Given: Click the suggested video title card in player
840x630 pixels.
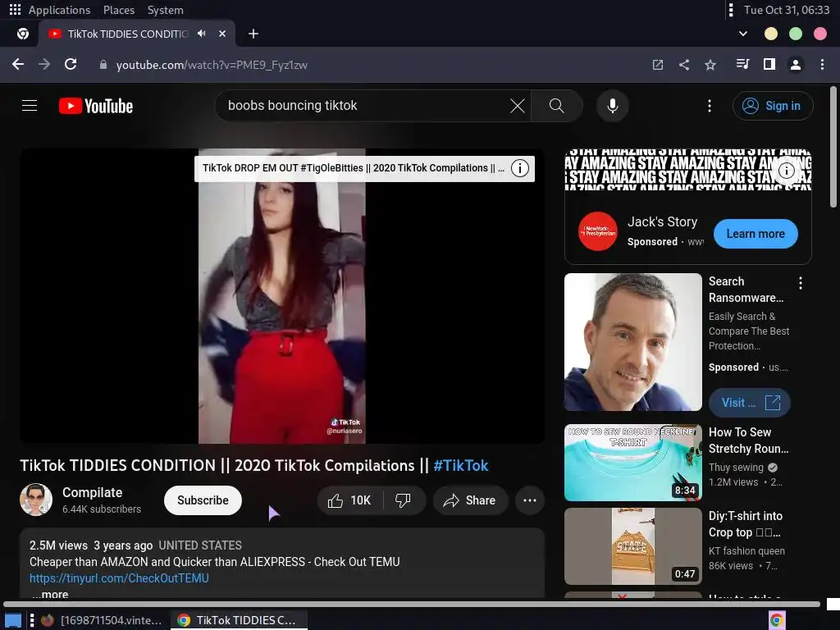Looking at the screenshot, I should click(353, 168).
